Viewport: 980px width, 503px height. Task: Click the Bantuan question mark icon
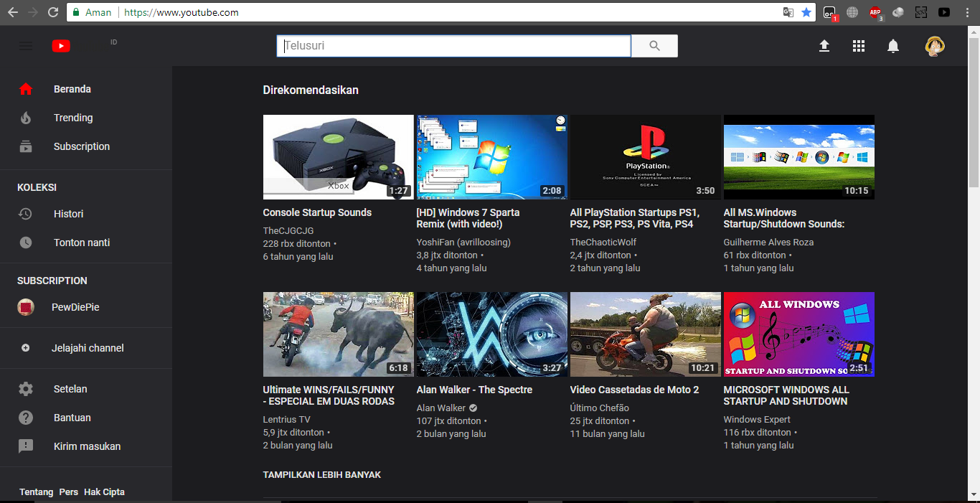(26, 418)
